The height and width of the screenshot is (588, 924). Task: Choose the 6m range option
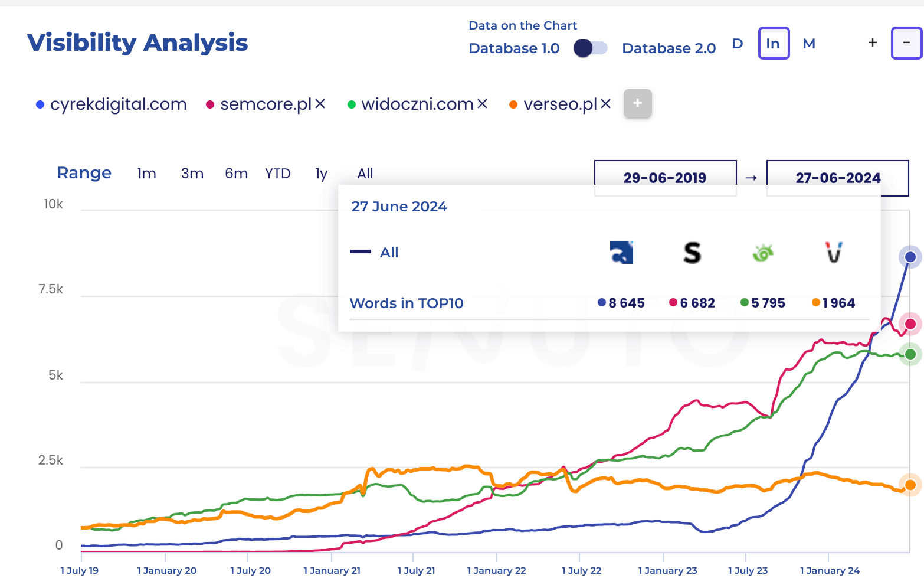[x=236, y=174]
